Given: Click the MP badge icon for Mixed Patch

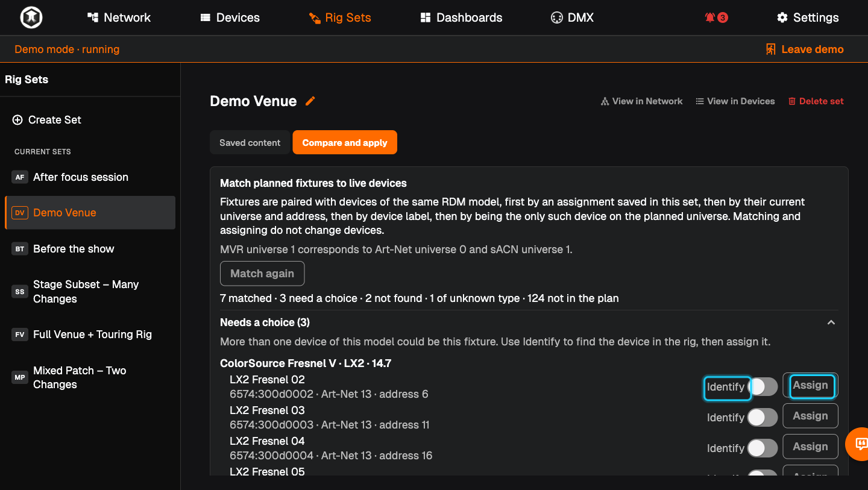Looking at the screenshot, I should [x=20, y=377].
